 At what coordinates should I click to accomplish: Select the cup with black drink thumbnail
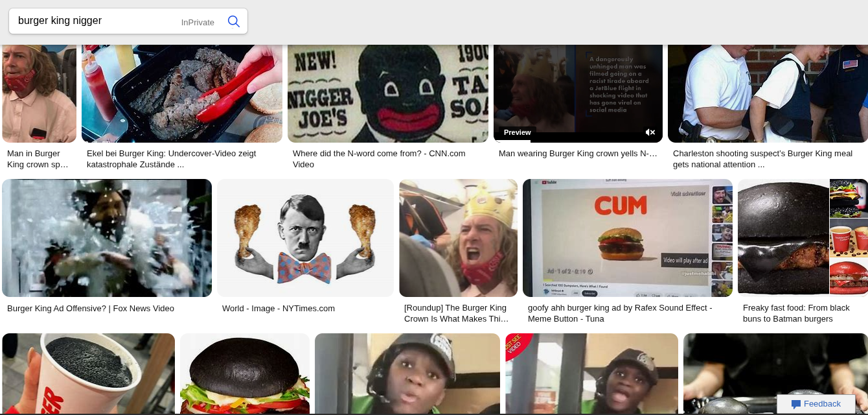pos(88,374)
